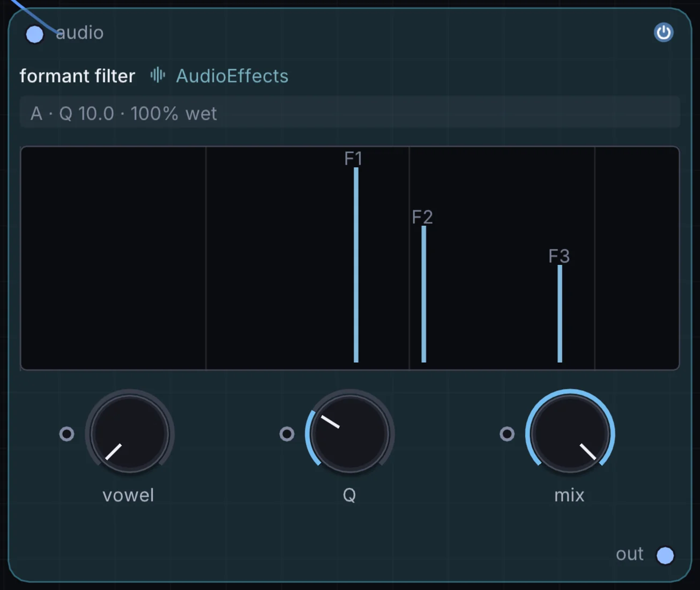Click the 'vowel' label
700x590 pixels.
click(x=128, y=495)
